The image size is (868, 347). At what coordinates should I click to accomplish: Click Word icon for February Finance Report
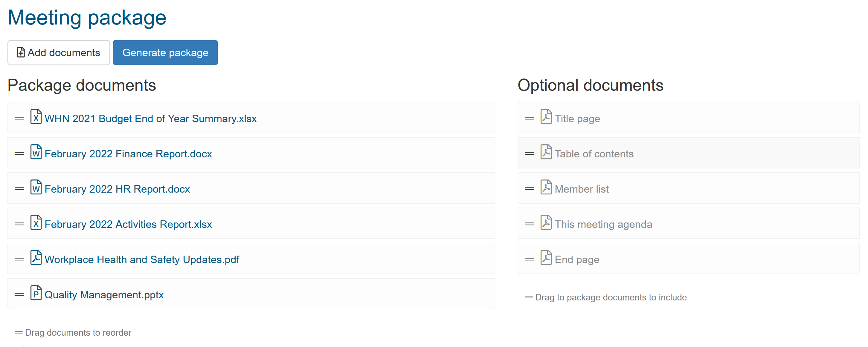[36, 152]
